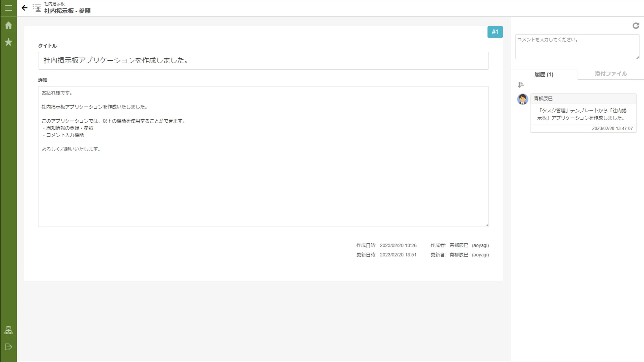644x362 pixels.
Task: Toggle history sort order icon
Action: click(x=521, y=85)
